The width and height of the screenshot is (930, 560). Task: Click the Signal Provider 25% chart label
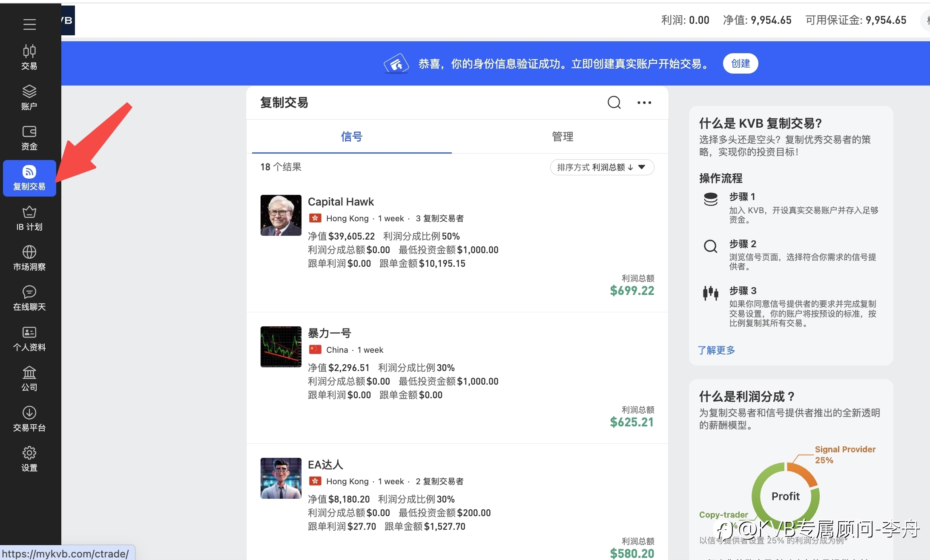pyautogui.click(x=845, y=454)
